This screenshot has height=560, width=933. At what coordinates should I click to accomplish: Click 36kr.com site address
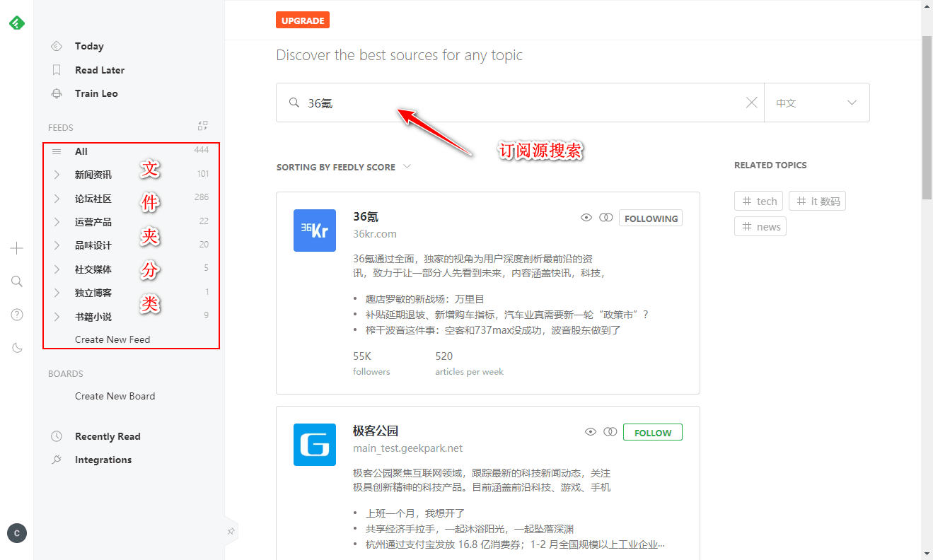click(375, 233)
